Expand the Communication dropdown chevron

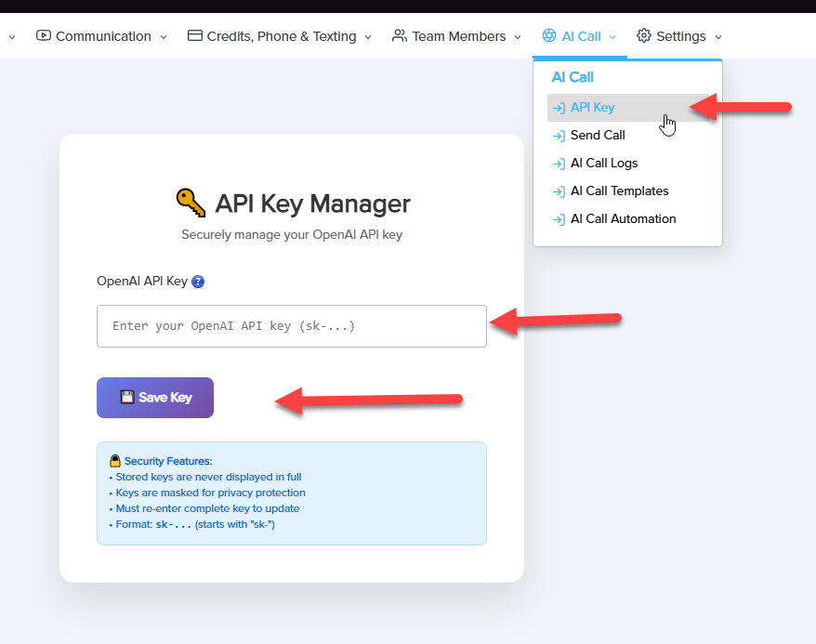165,37
